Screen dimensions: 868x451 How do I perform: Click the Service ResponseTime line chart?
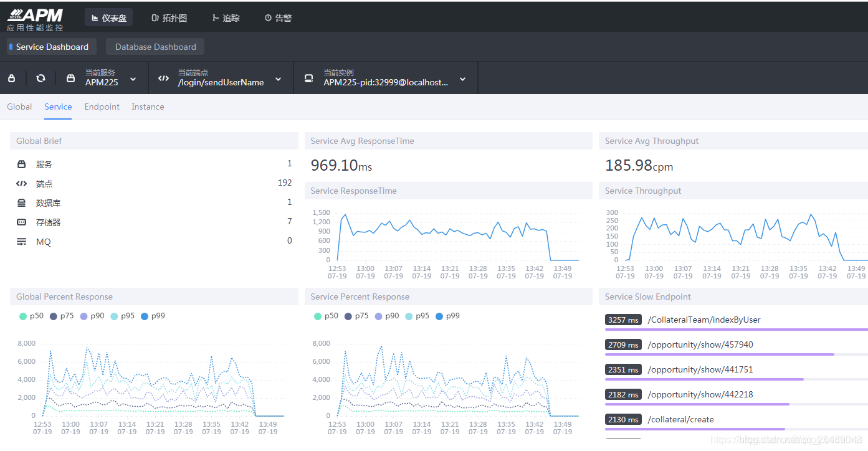[448, 243]
